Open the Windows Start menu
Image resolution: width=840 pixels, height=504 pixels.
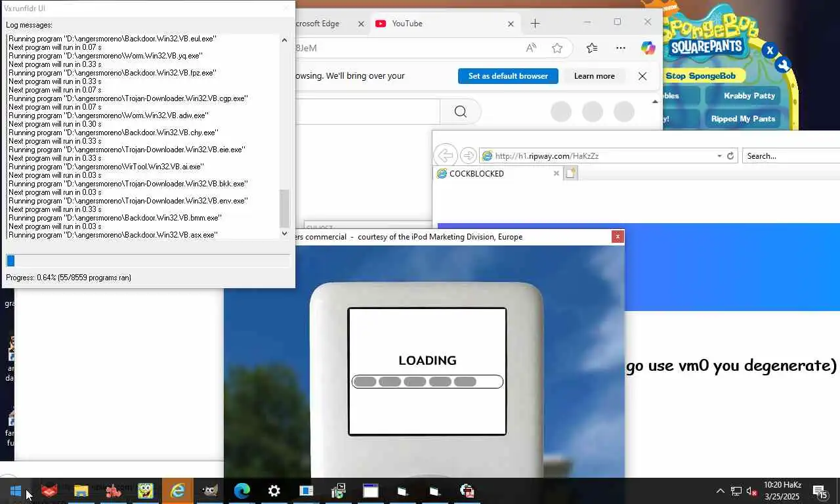16,491
